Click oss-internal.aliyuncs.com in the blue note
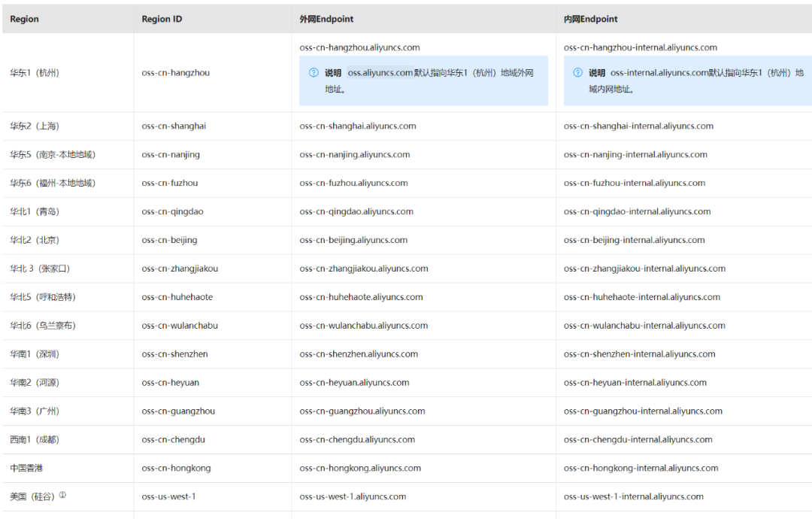Image resolution: width=812 pixels, height=519 pixels. [x=659, y=73]
